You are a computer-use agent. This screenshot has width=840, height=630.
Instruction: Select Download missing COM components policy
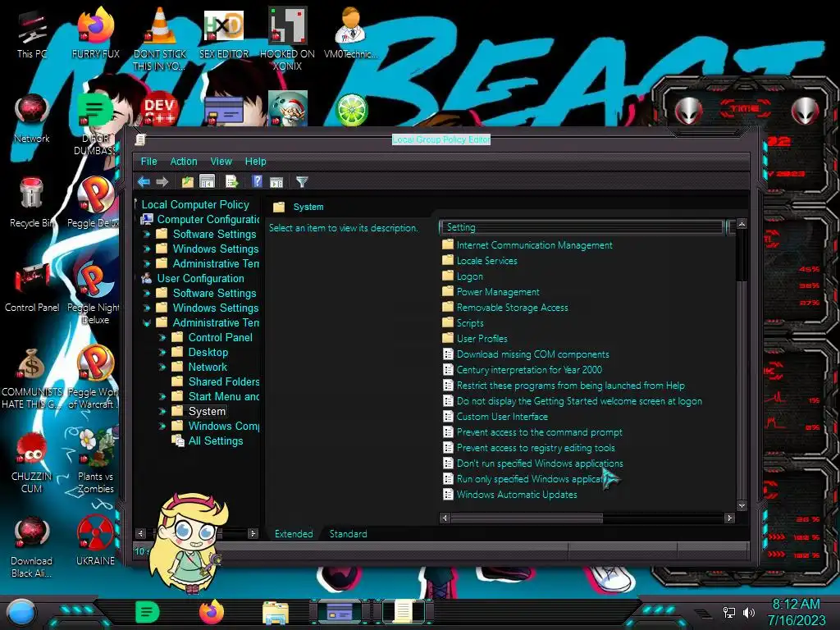tap(532, 354)
